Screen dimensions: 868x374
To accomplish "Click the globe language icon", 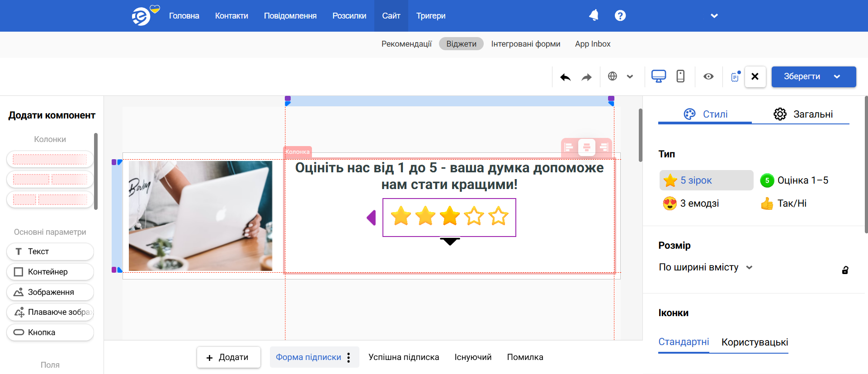I will click(613, 76).
